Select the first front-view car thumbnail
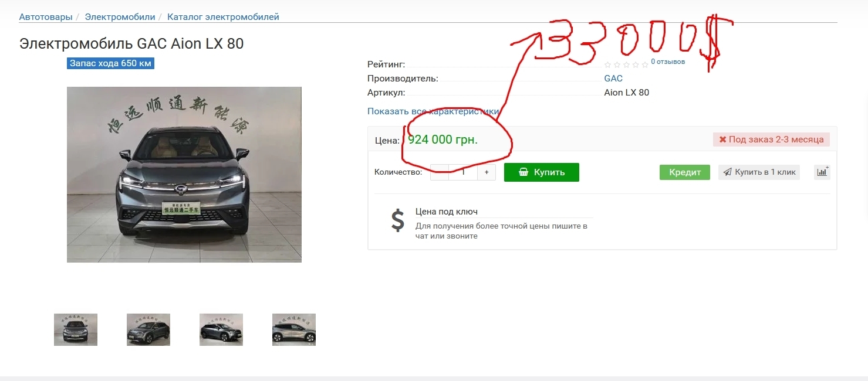 coord(76,329)
